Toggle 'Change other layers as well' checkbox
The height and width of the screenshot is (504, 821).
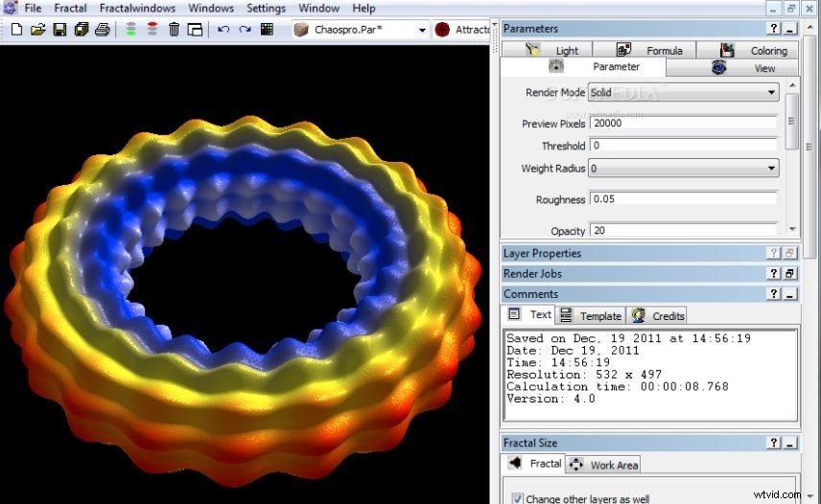click(x=517, y=499)
